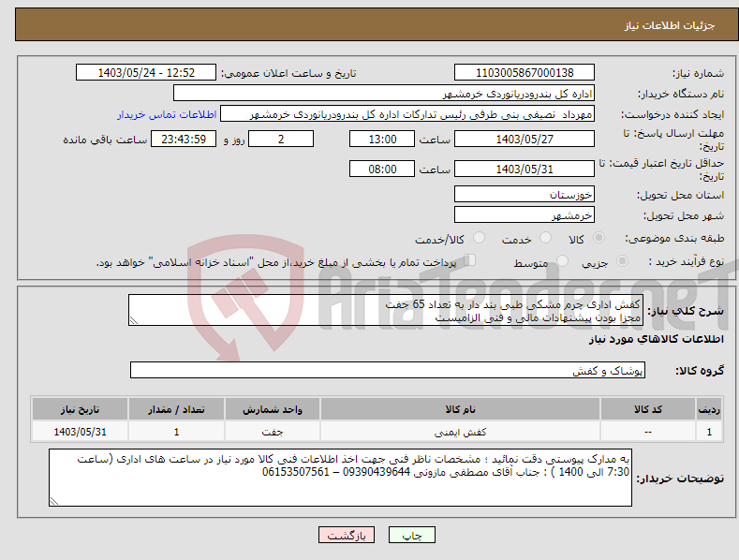This screenshot has width=739, height=560.
Task: Click price validity date 1403/05/31 field
Action: tap(525, 169)
